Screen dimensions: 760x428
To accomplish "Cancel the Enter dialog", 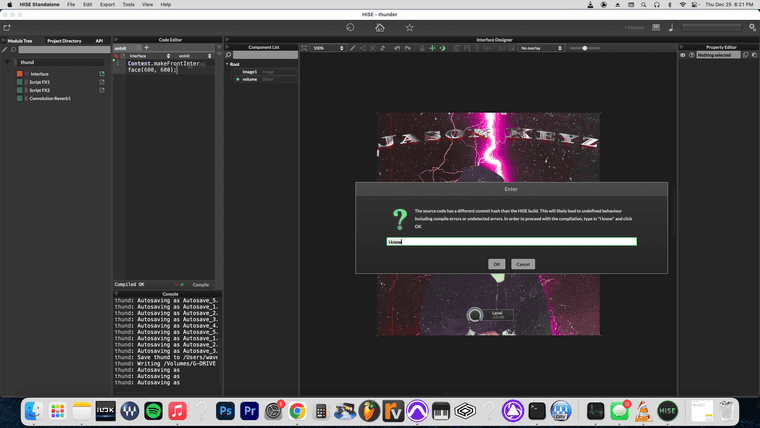I will [522, 264].
